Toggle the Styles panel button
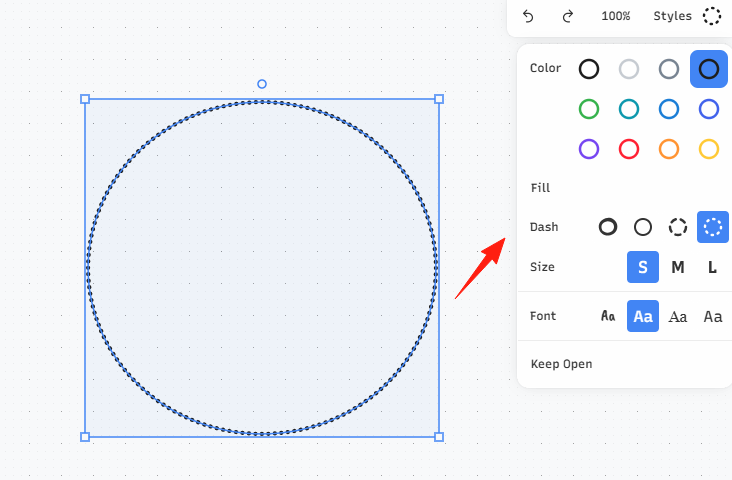 672,16
